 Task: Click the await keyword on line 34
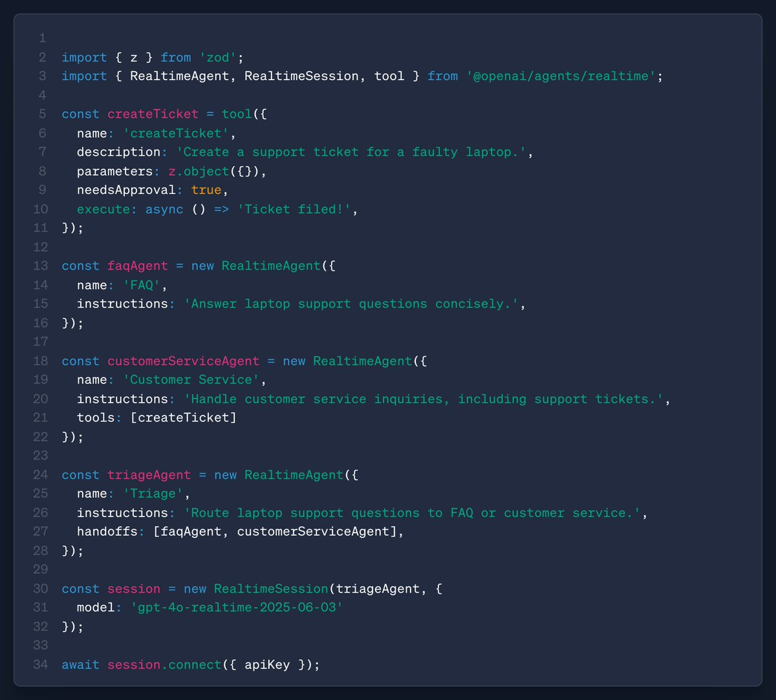(x=81, y=665)
